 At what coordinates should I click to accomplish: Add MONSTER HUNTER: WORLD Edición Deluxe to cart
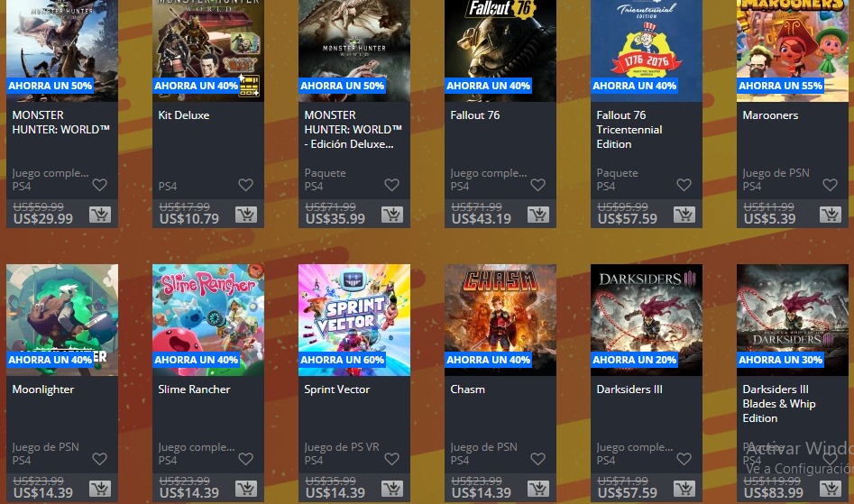(x=392, y=215)
